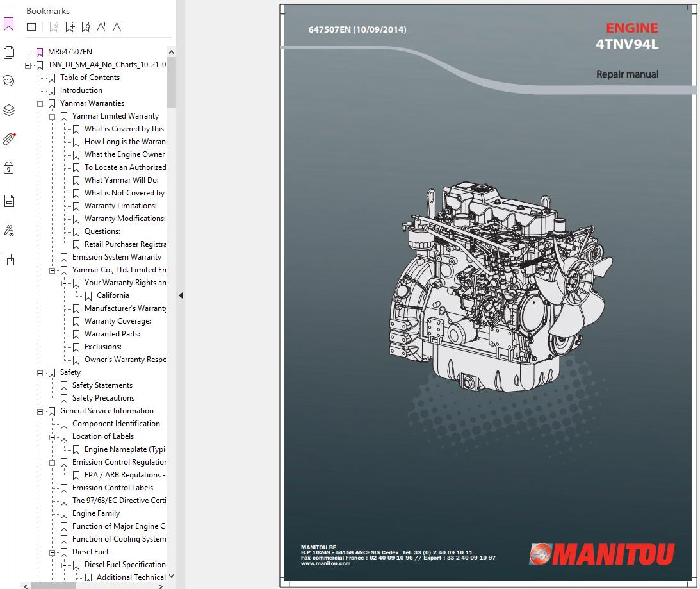Open the Signatures panel pen icon
Screen dimensions: 700x589
pos(9,231)
